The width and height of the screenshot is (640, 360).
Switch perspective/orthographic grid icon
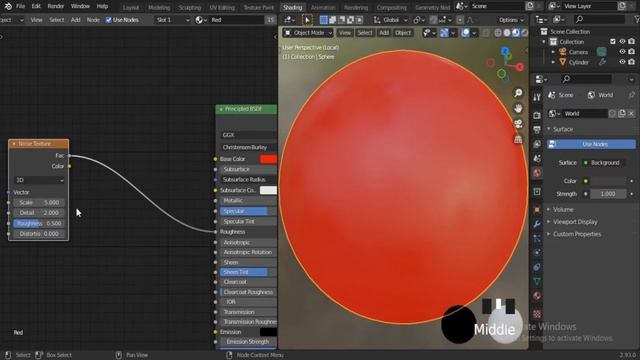[x=518, y=139]
